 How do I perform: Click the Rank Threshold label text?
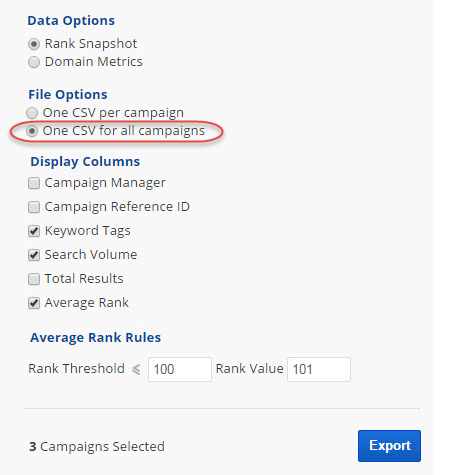pyautogui.click(x=76, y=369)
